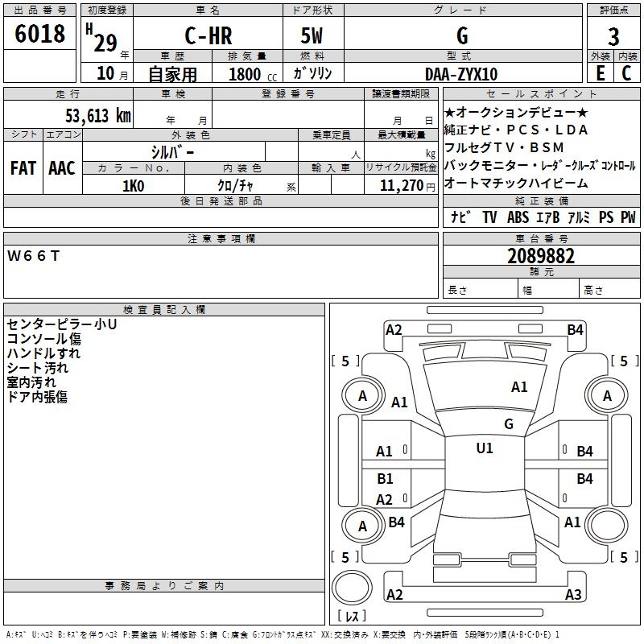Viewport: 644px width, 644px height.
Task: Click the mileage 53,613 km
Action: 98,116
